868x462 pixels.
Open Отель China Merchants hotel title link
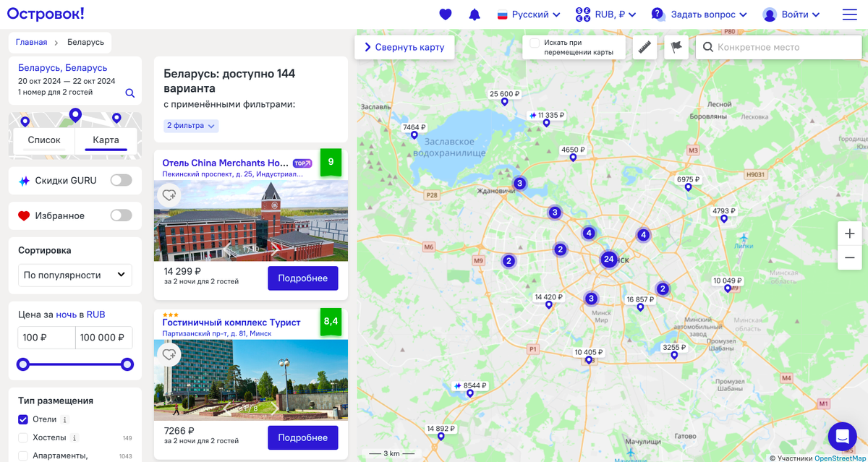coord(226,163)
